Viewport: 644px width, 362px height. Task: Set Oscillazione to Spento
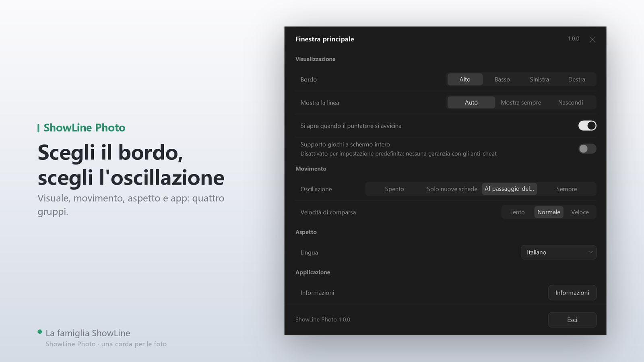click(x=394, y=189)
